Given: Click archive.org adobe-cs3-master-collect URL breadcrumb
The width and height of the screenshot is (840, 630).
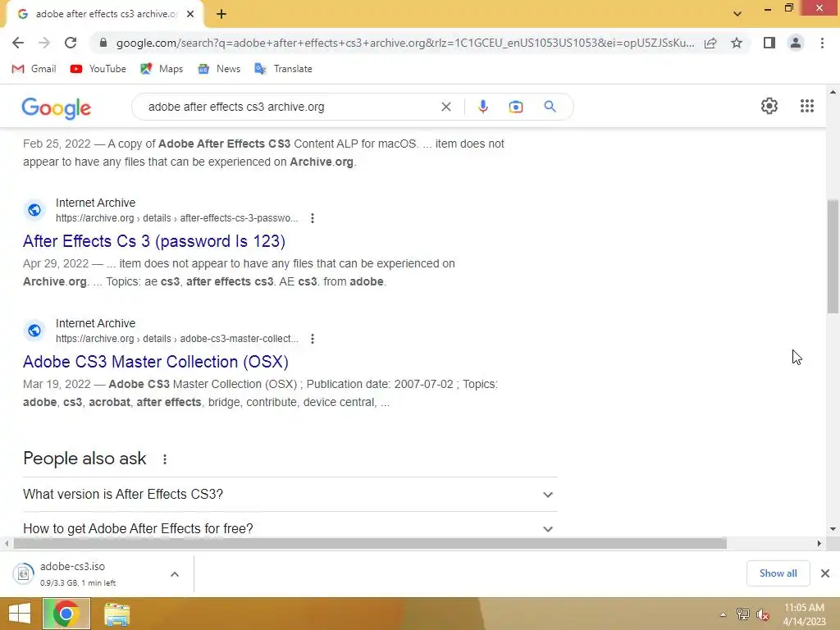Looking at the screenshot, I should pyautogui.click(x=177, y=339).
